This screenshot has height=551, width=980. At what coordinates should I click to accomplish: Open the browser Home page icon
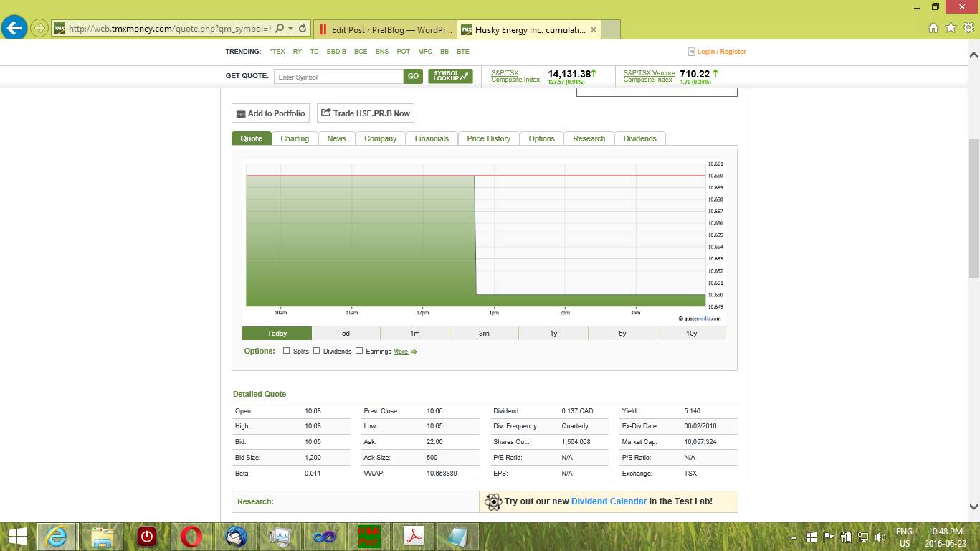coord(933,28)
